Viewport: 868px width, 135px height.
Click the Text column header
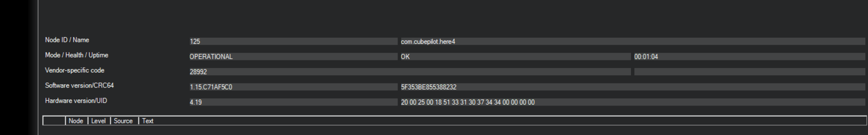coord(148,121)
